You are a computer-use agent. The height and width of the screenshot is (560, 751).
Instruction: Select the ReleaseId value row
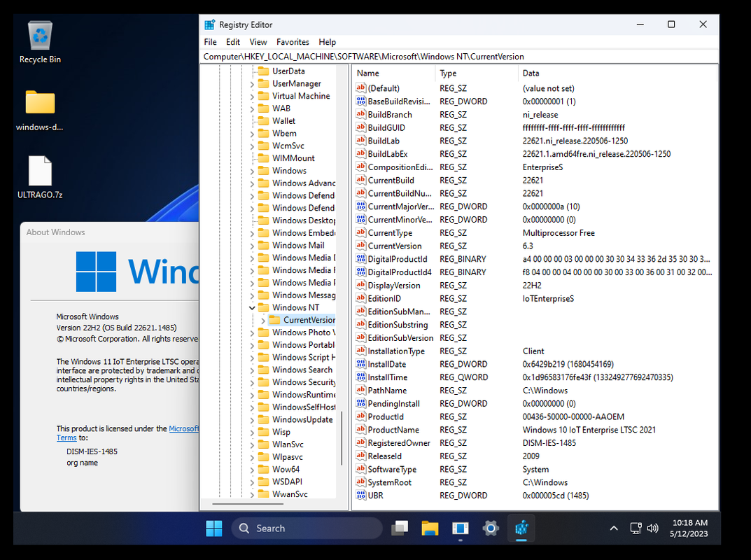point(534,456)
